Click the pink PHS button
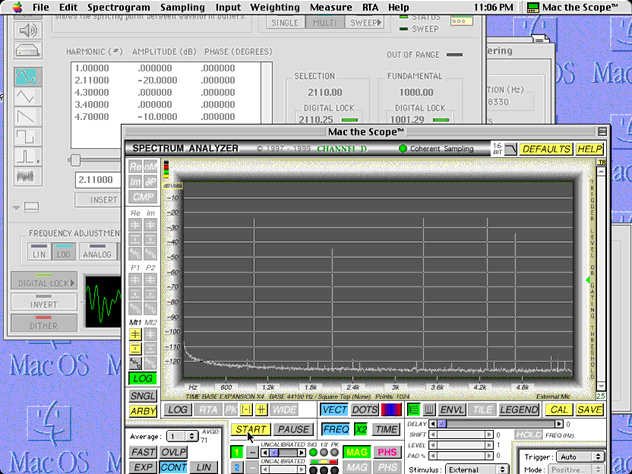 (387, 452)
